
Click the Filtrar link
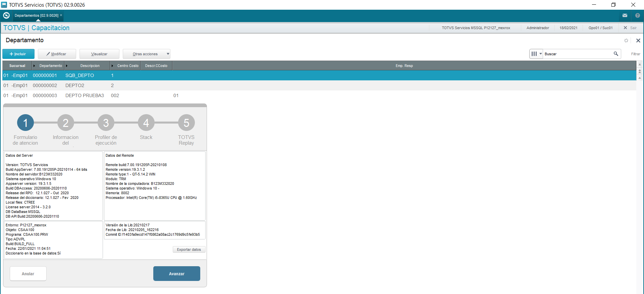coord(636,54)
